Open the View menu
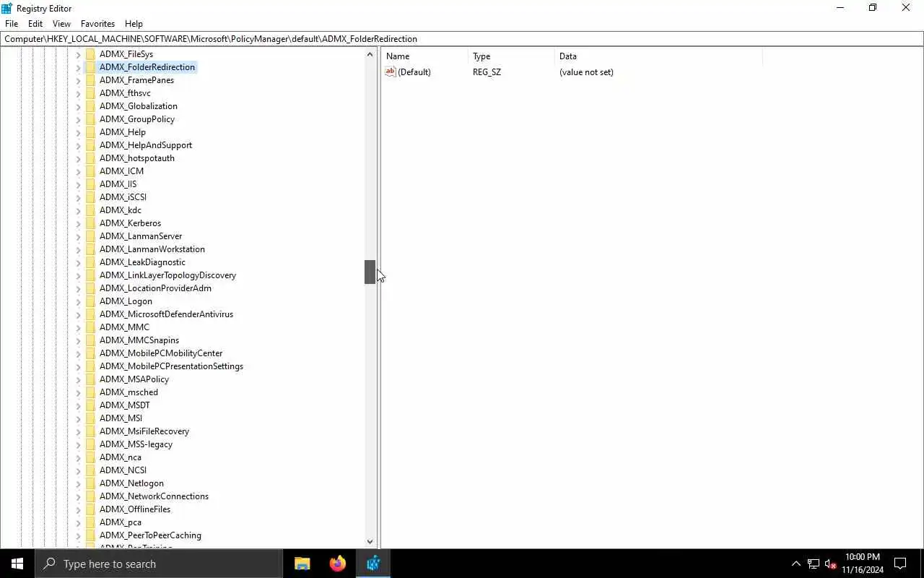This screenshot has width=924, height=578. click(x=61, y=24)
